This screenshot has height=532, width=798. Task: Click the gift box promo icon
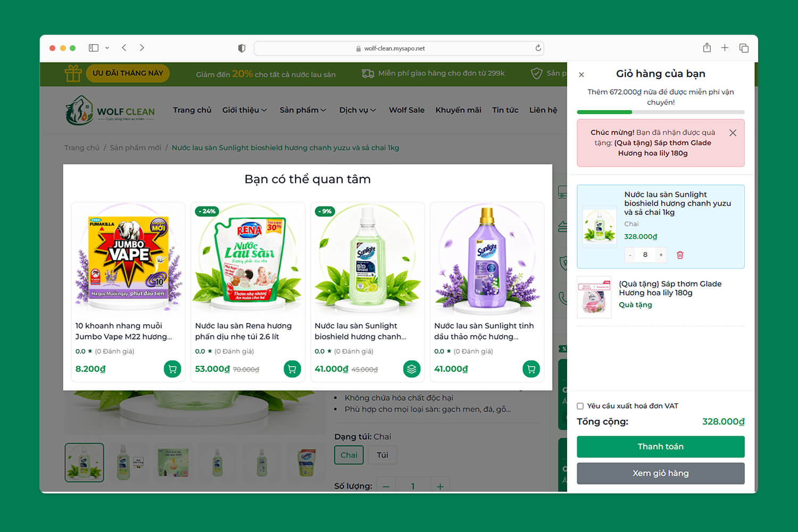pos(73,73)
